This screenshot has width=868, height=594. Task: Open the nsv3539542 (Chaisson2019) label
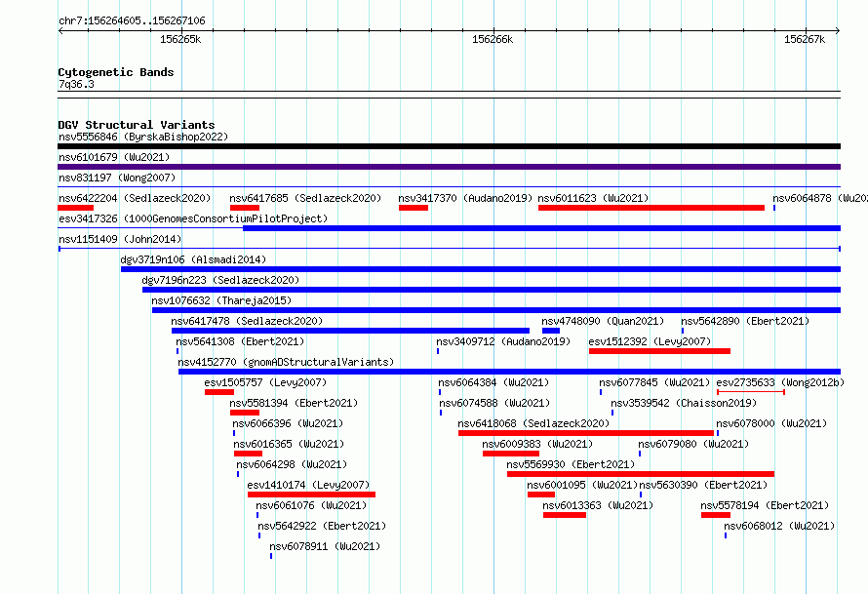[x=684, y=403]
